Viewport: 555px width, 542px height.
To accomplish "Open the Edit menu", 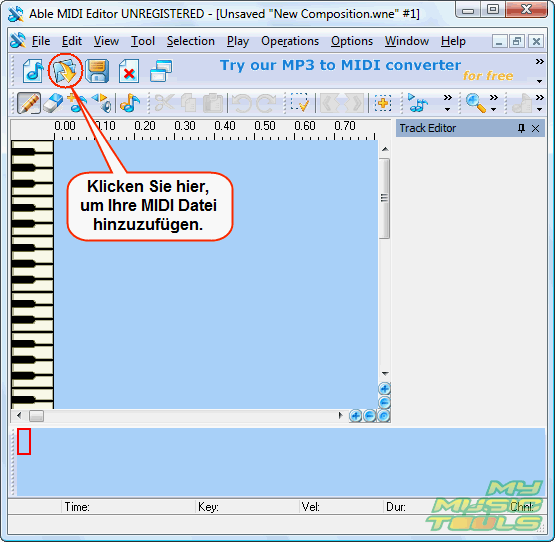I will [72, 41].
